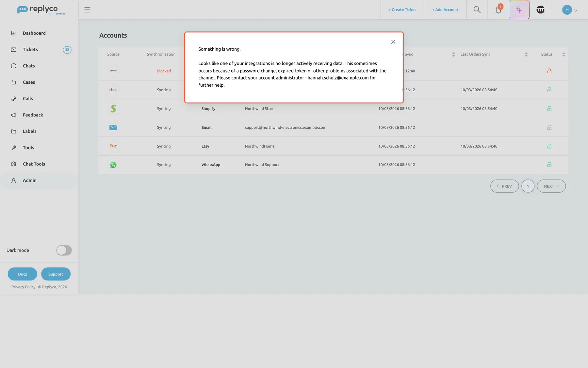Click NorthwindHome account name

260,146
